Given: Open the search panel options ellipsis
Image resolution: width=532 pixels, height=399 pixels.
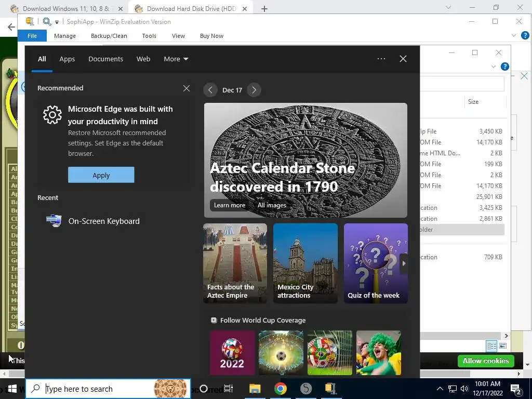Looking at the screenshot, I should pyautogui.click(x=381, y=59).
